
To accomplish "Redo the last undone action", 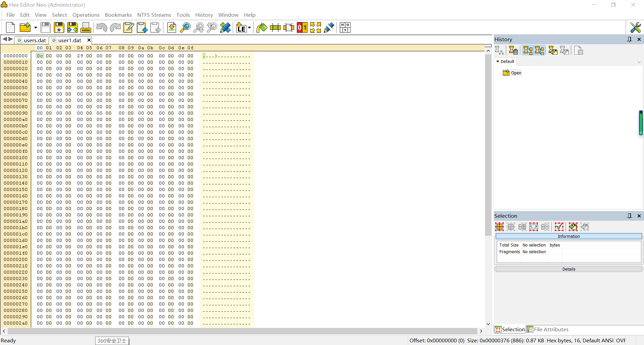I will (115, 27).
